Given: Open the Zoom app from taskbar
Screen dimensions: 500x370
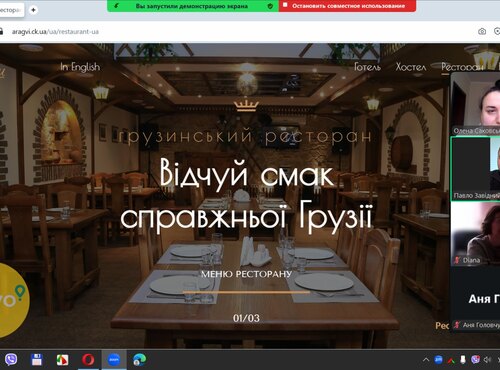Looking at the screenshot, I should [x=114, y=360].
